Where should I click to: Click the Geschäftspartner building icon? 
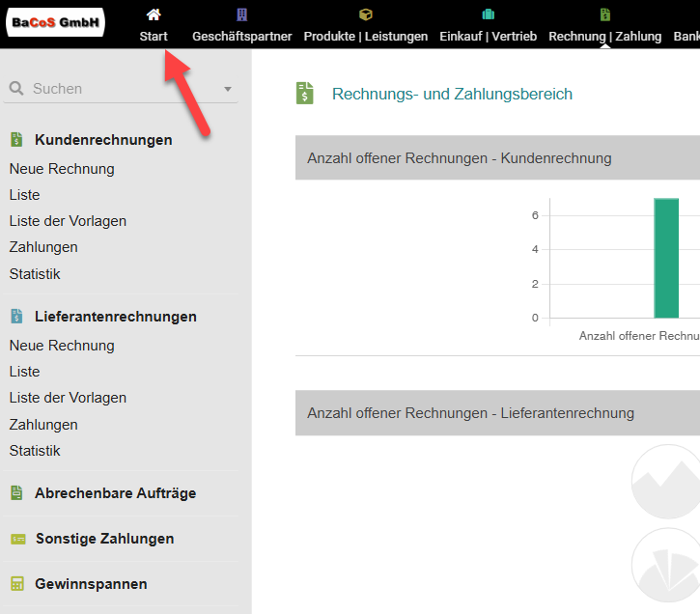(241, 14)
